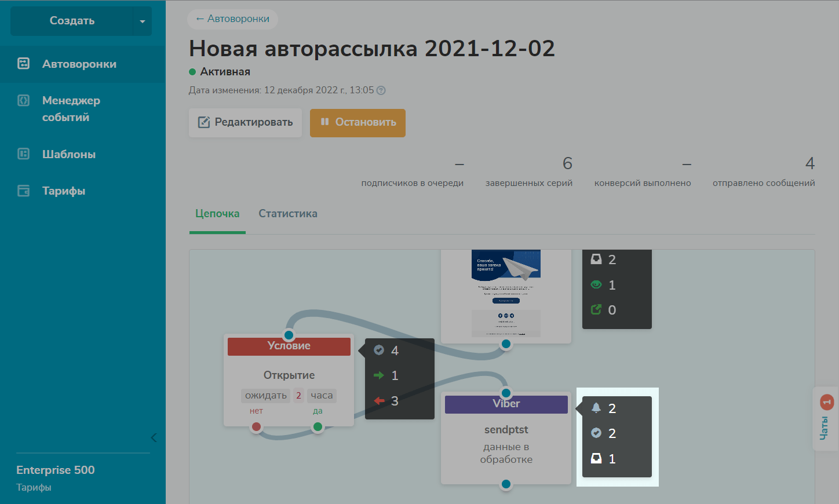Click the red Условие block header
This screenshot has width=839, height=504.
pos(289,346)
